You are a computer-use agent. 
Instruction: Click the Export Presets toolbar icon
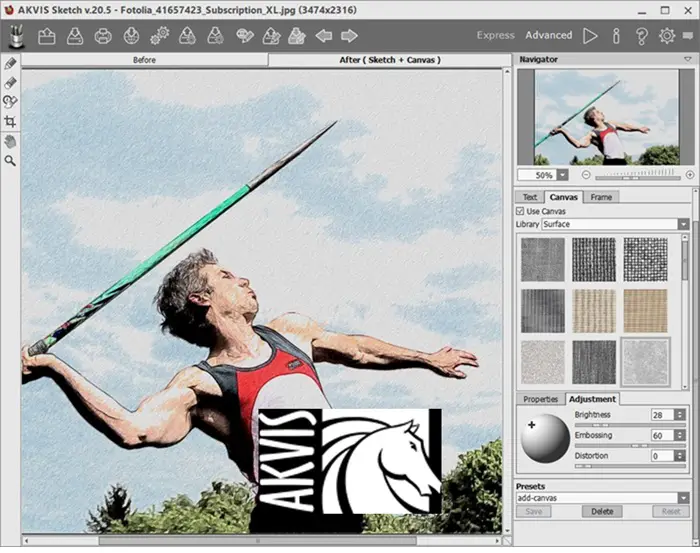click(216, 36)
